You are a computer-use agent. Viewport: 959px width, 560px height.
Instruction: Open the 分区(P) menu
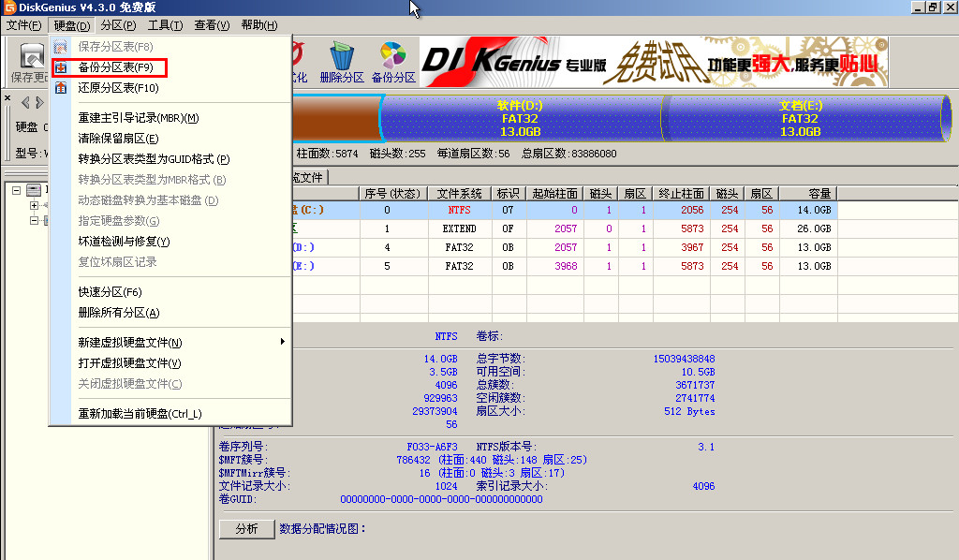coord(118,25)
